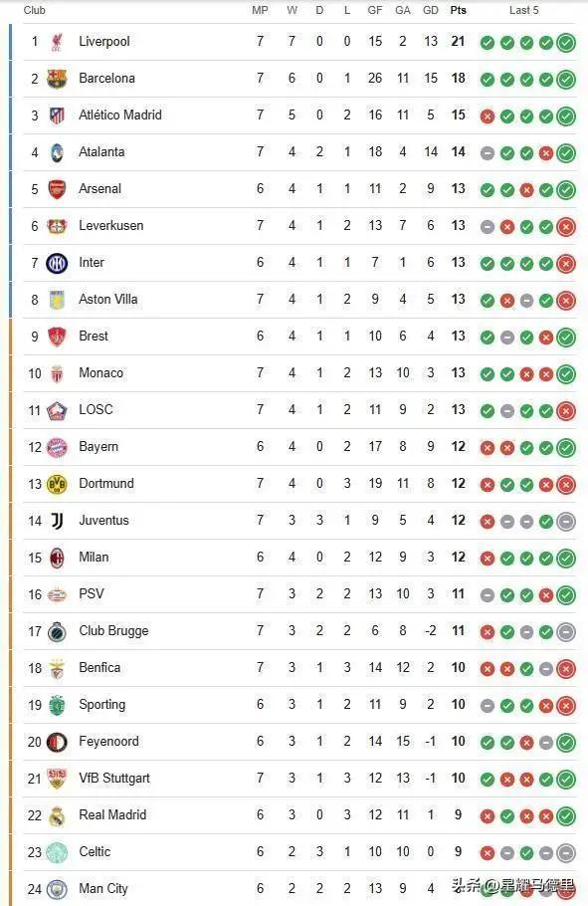Open the Club Brugge team link
The width and height of the screenshot is (588, 906).
tap(113, 631)
